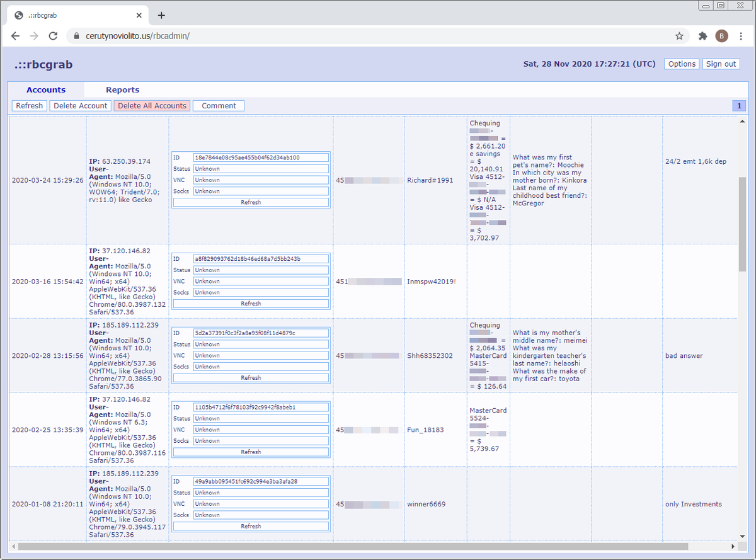Viewport: 756px width, 560px height.
Task: Click the ID field in the 2020-03-24 row
Action: pyautogui.click(x=261, y=157)
